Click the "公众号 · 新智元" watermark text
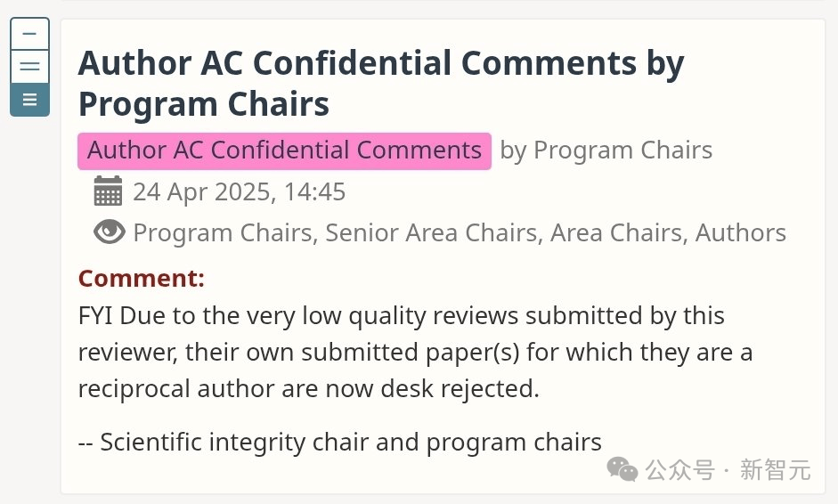838x504 pixels. (x=728, y=470)
